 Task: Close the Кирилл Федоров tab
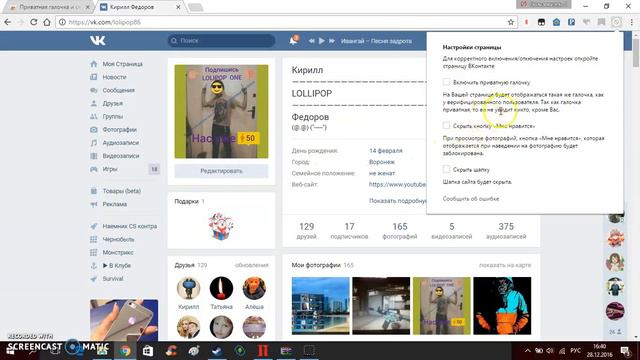(178, 7)
